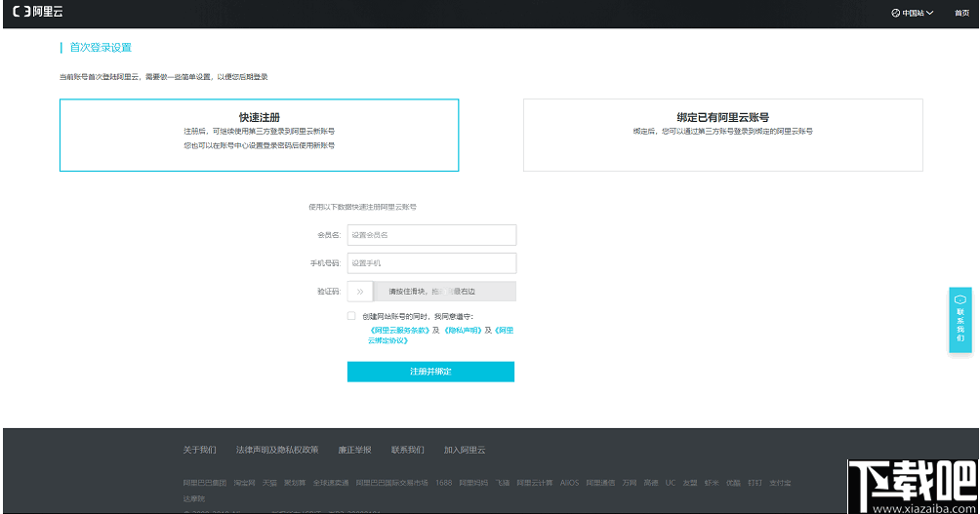The height and width of the screenshot is (514, 980).
Task: Open 达摩院 footer link
Action: click(x=193, y=499)
